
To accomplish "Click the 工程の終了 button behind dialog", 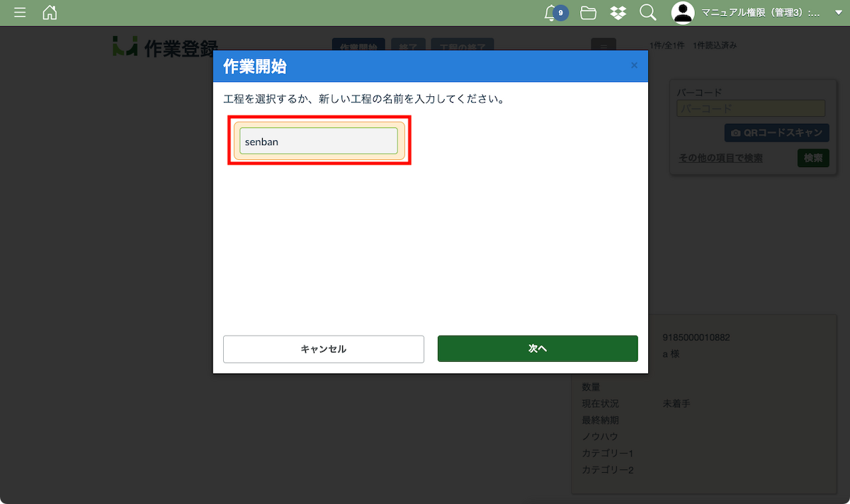I will (462, 44).
